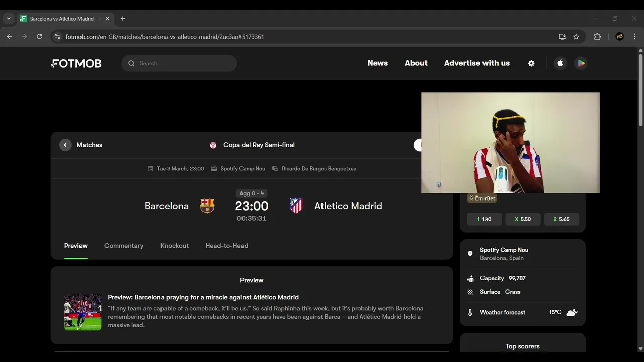Open the Knockout tab

175,246
